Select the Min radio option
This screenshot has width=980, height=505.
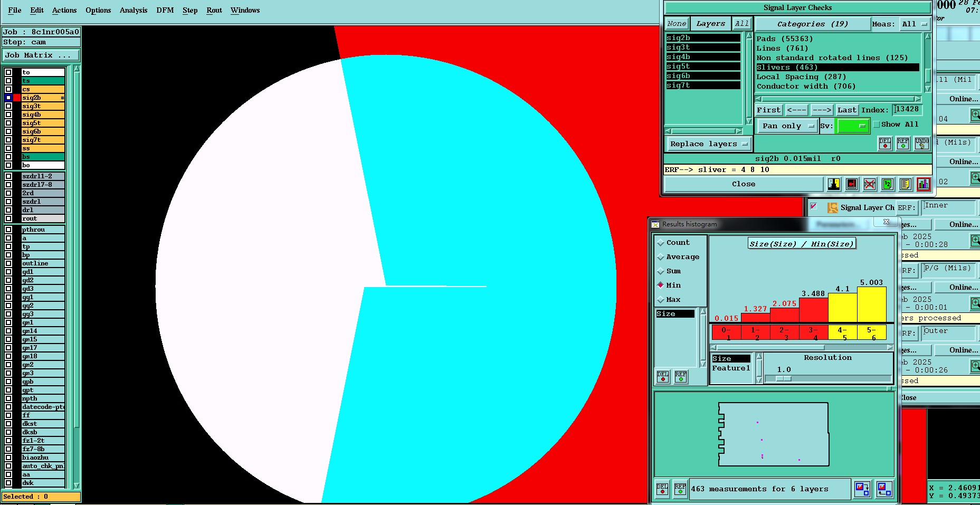[661, 285]
